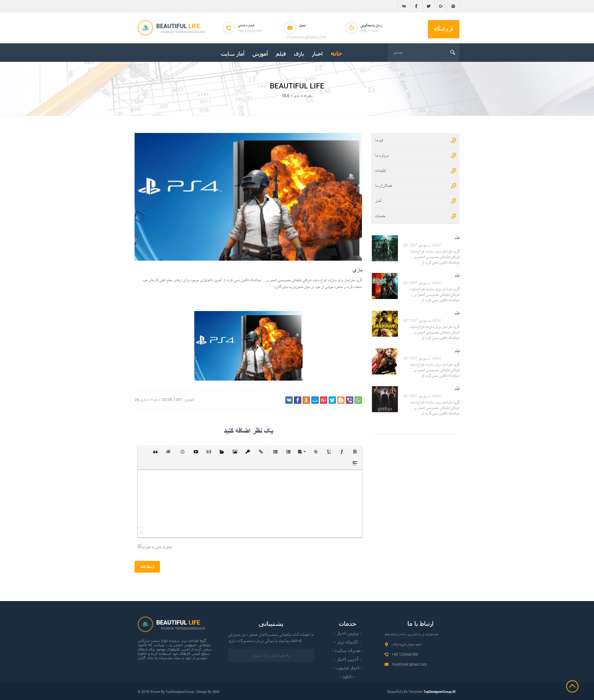Image resolution: width=594 pixels, height=700 pixels.
Task: Share the article on VK
Action: pos(289,400)
